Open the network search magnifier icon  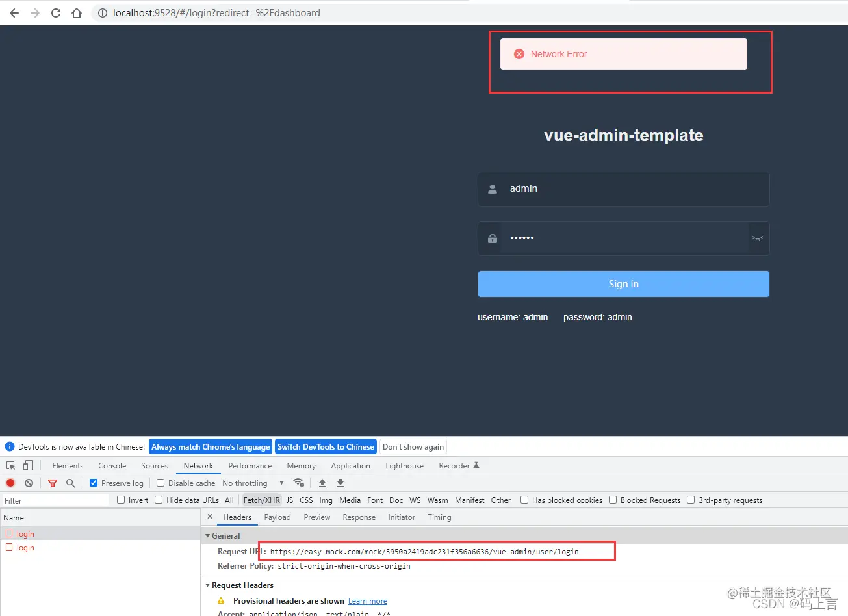click(71, 483)
